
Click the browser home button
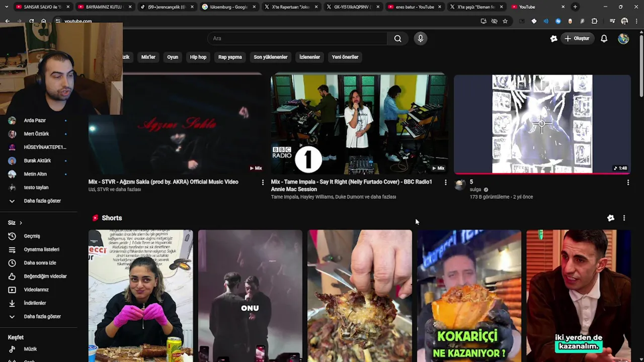coord(44,21)
